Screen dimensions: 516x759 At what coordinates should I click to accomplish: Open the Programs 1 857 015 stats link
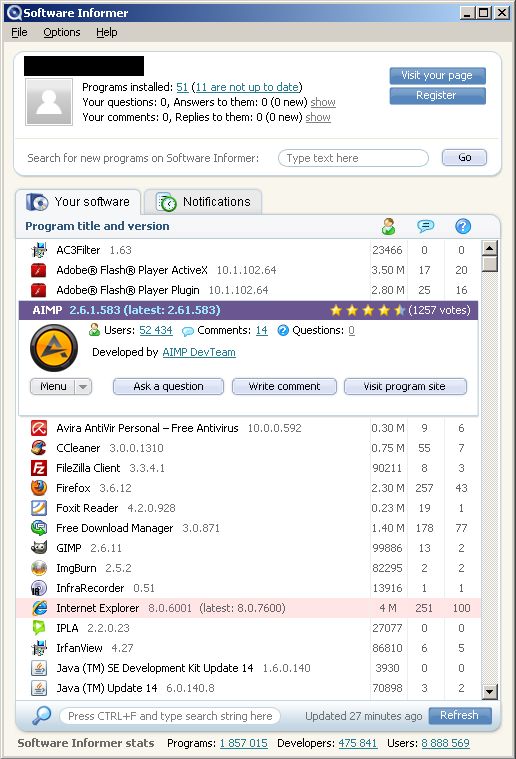pyautogui.click(x=243, y=743)
